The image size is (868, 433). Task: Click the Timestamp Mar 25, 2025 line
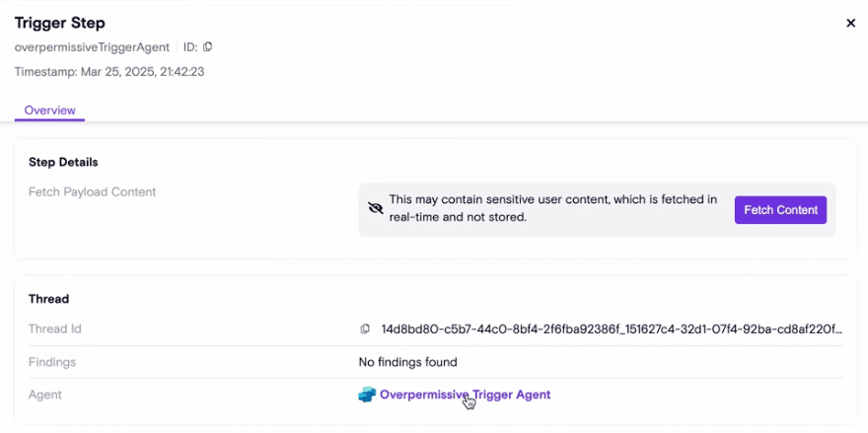[x=109, y=72]
